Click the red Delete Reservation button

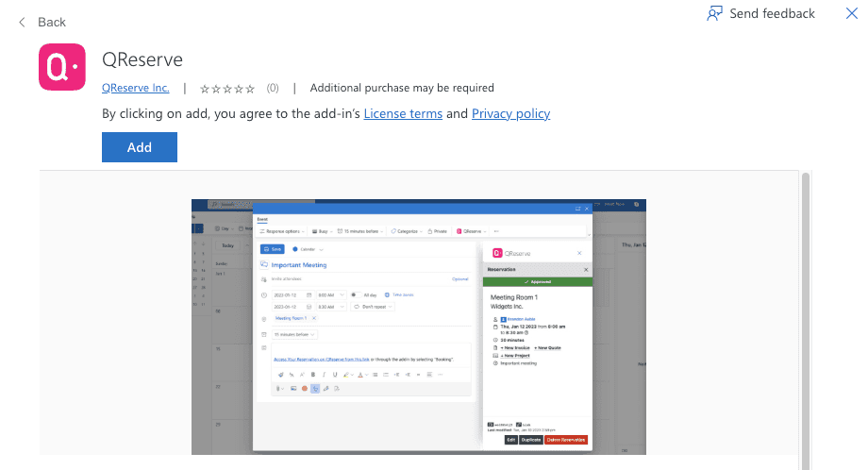click(x=566, y=440)
